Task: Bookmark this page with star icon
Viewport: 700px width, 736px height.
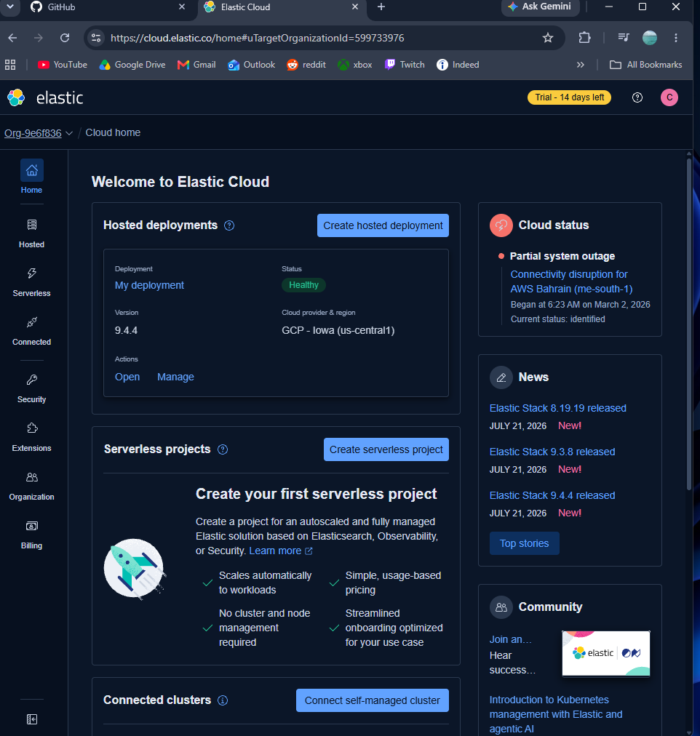Action: (x=547, y=38)
